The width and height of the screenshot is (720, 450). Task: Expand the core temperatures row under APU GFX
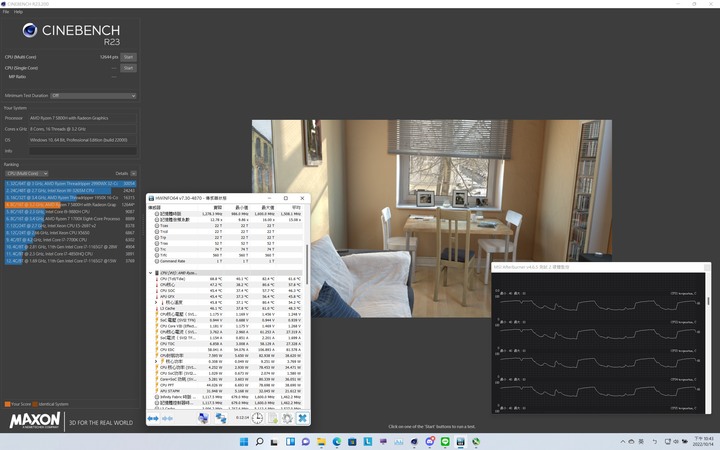[156, 302]
